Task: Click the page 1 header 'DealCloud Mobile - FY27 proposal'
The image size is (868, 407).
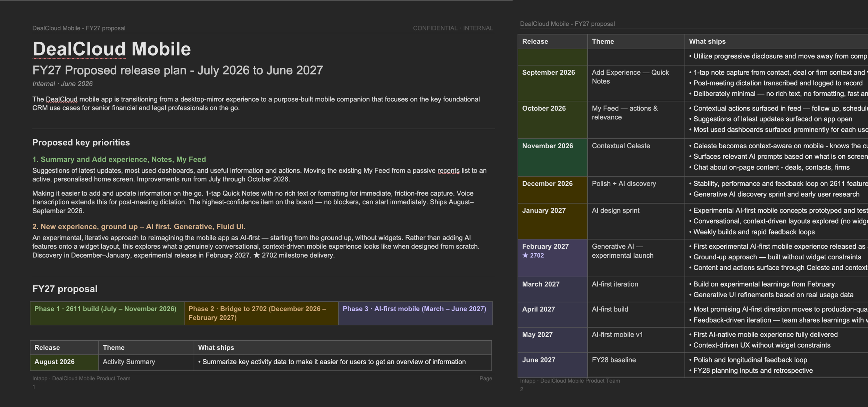Action: (79, 28)
